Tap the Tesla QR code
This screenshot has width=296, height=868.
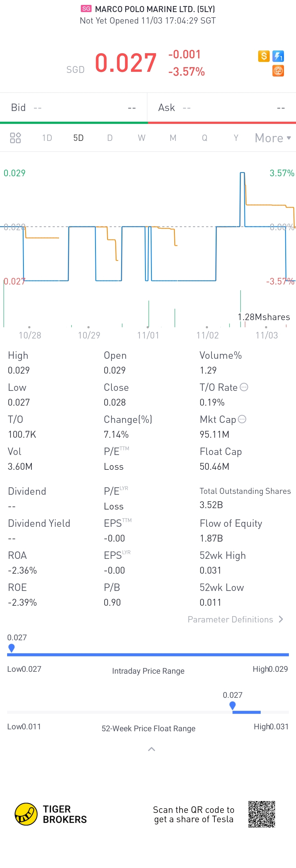point(262,814)
